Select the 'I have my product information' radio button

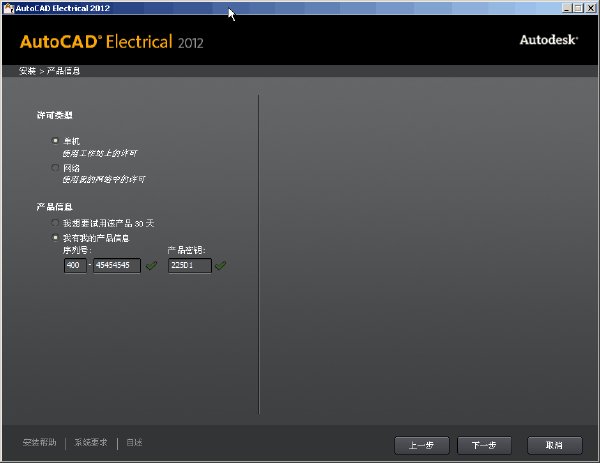55,238
